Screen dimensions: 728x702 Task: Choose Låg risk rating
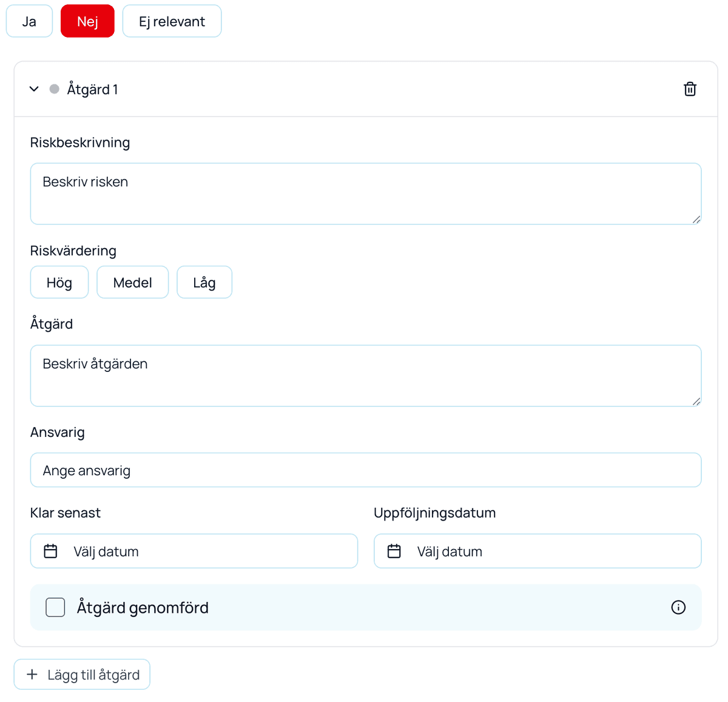pos(204,282)
